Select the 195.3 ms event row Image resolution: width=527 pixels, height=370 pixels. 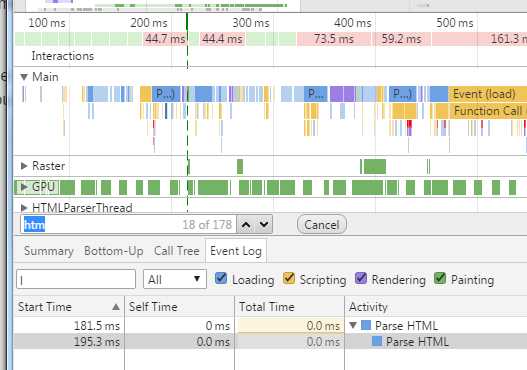click(x=270, y=341)
